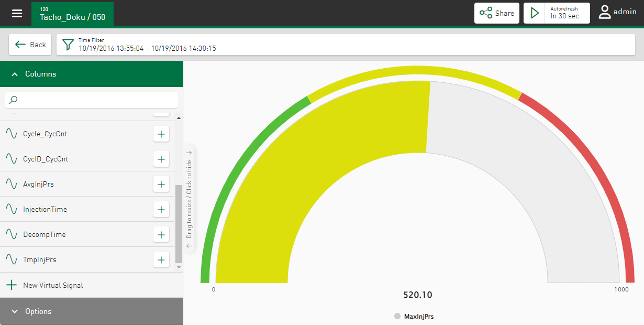This screenshot has height=325, width=644.
Task: Add AvgInjPrs signal with plus button
Action: click(161, 185)
